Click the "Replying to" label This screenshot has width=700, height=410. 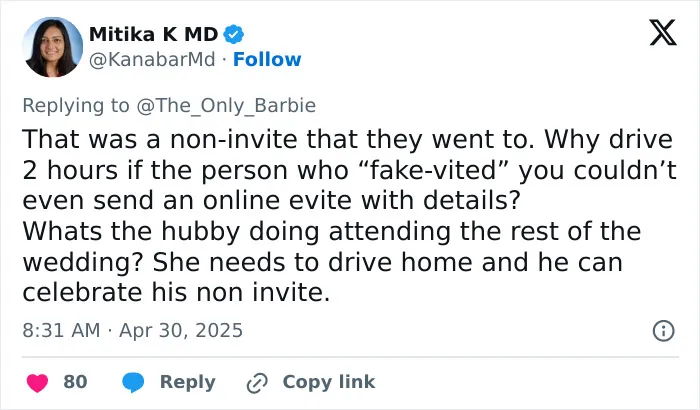(76, 106)
